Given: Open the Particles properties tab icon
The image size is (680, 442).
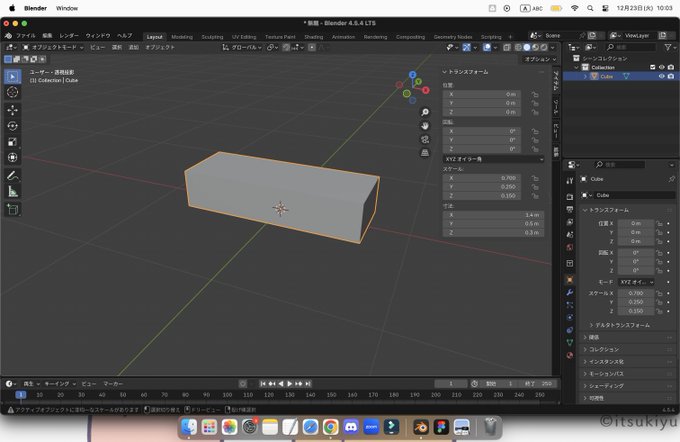Looking at the screenshot, I should click(x=570, y=305).
